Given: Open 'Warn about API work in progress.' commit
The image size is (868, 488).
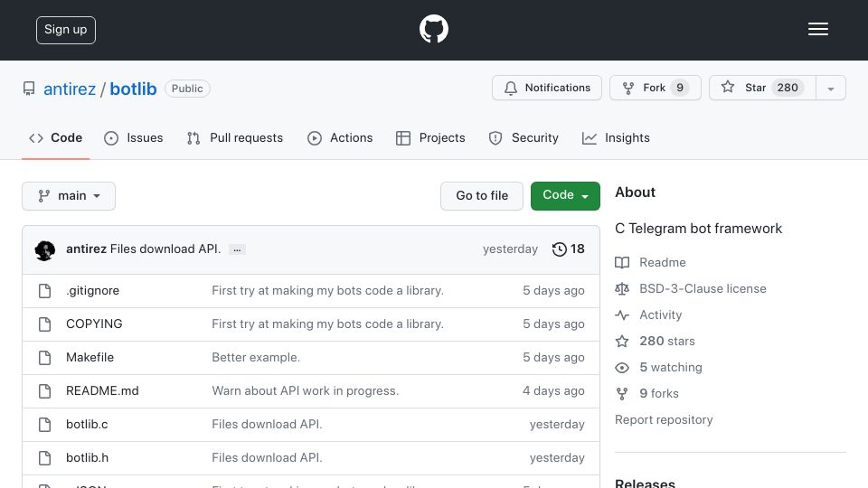Looking at the screenshot, I should 305,390.
